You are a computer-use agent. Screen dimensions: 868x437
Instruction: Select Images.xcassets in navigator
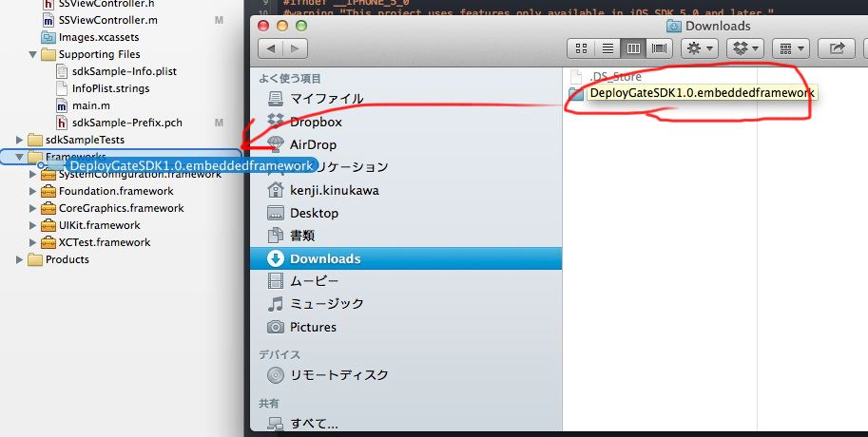[x=98, y=38]
